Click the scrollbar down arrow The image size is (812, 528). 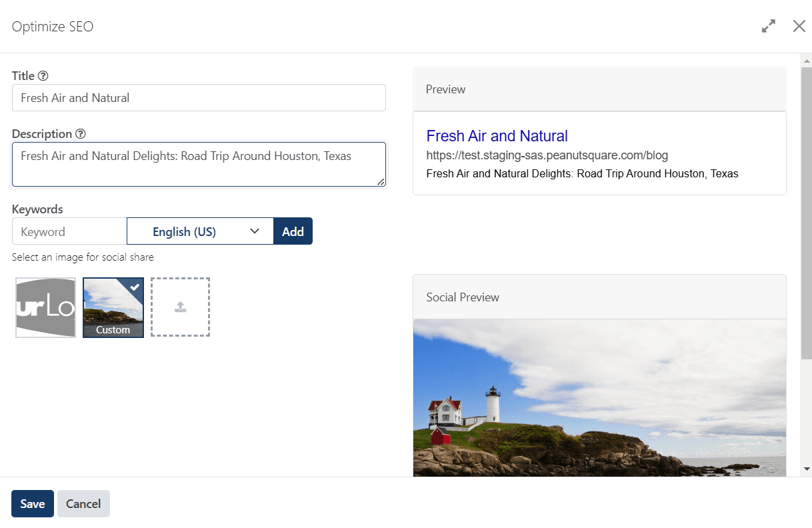click(807, 469)
